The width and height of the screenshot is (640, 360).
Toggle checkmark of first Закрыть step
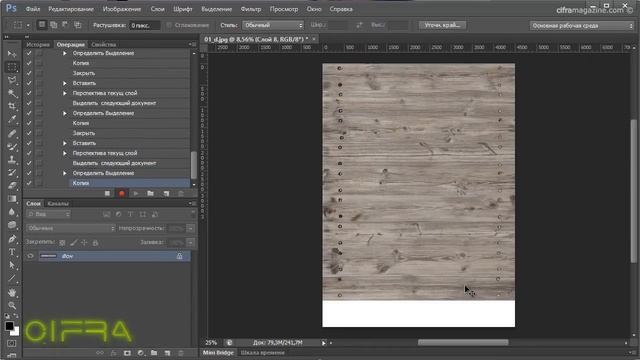tap(29, 73)
